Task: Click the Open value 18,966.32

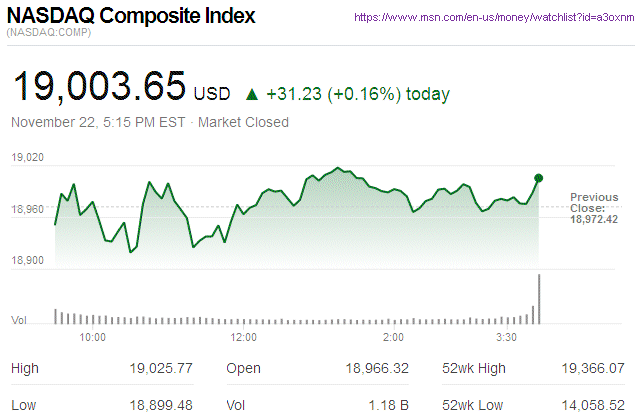Action: point(375,369)
